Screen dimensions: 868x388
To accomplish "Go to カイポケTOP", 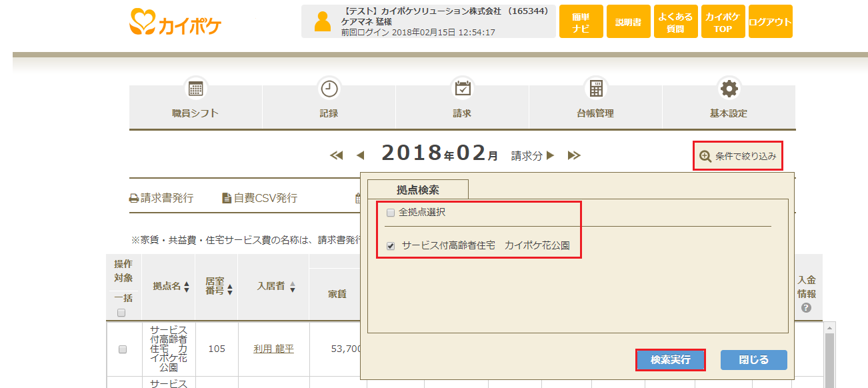I will coord(723,22).
